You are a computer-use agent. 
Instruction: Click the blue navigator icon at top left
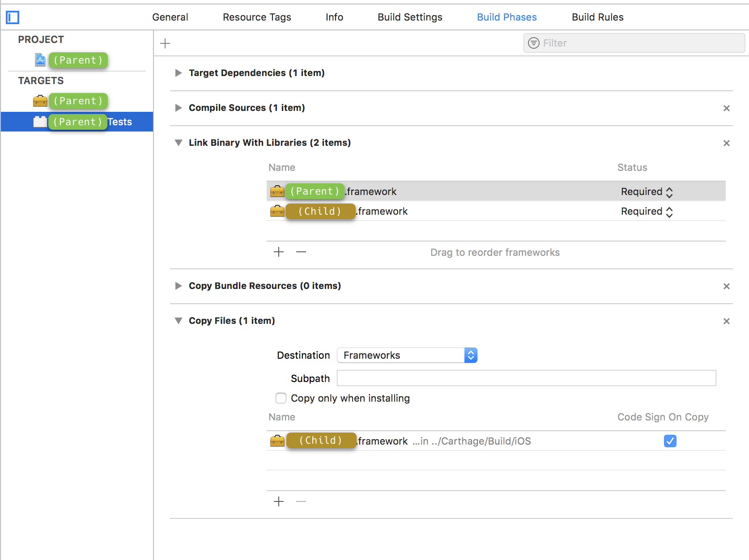coord(13,17)
